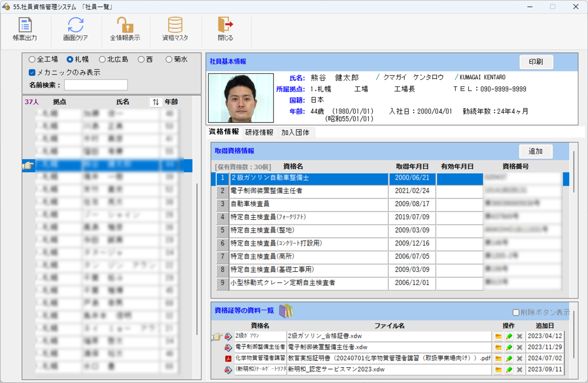This screenshot has height=383, width=588.
Task: Click the 閉じる exit door icon
Action: pos(225,26)
